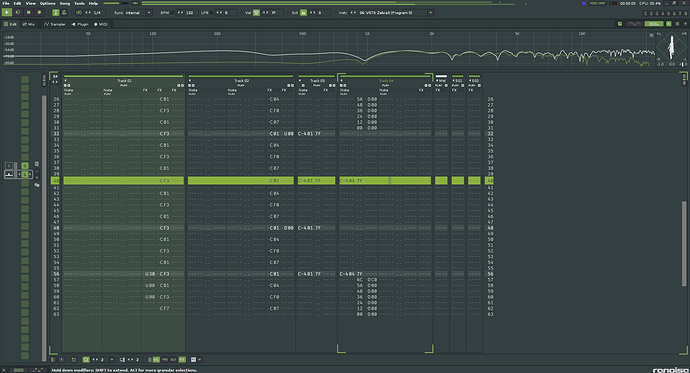Select the Track 01 header name
This screenshot has height=373, width=690.
tap(124, 80)
